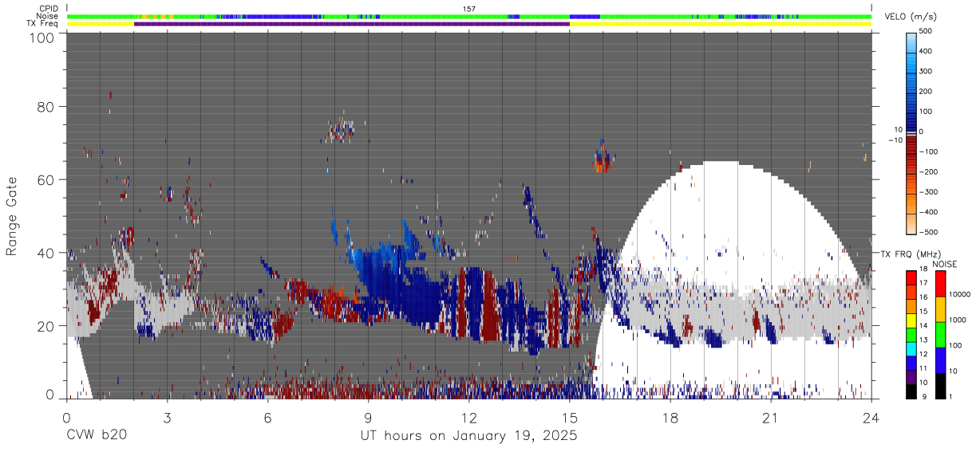Click the 18 UT hour tick label on time axis
The width and height of the screenshot is (980, 452).
pyautogui.click(x=670, y=417)
